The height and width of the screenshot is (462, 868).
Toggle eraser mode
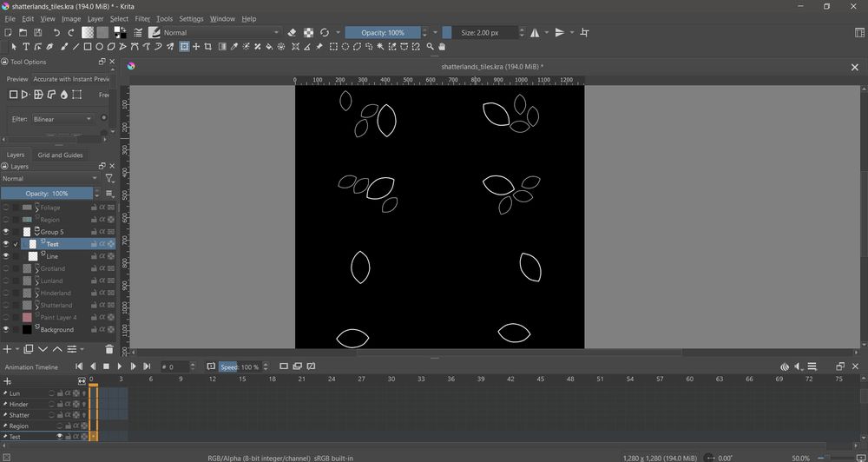click(293, 33)
